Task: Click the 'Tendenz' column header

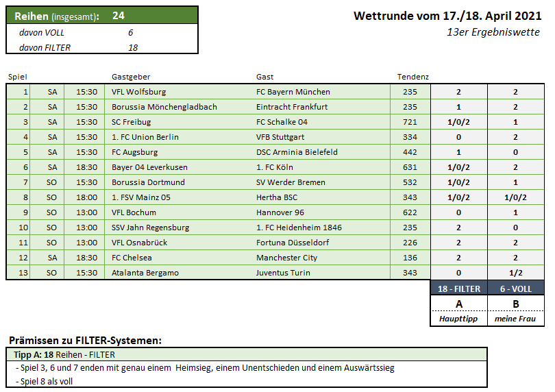Action: [x=412, y=77]
